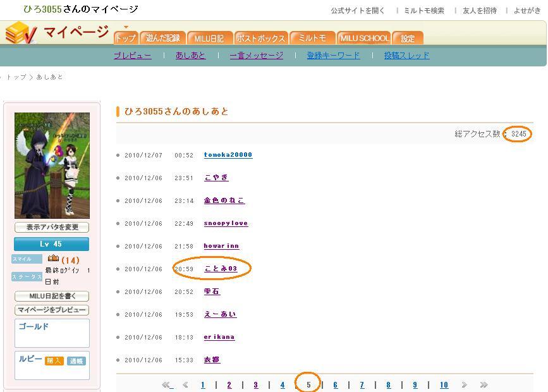This screenshot has height=392, width=548.
Task: Open the 登録キーワード sub-menu link
Action: coord(333,56)
